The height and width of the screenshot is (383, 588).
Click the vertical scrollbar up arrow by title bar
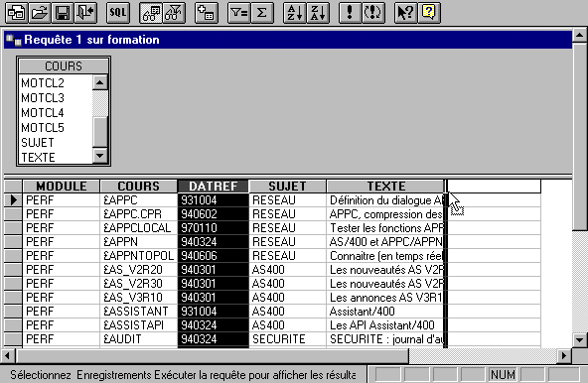point(580,36)
